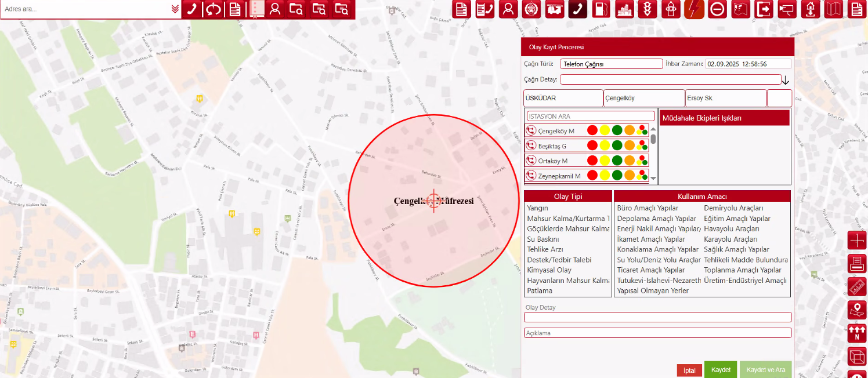Click the fire emblem badge icon in top toolbar
The width and height of the screenshot is (868, 378).
(x=531, y=9)
